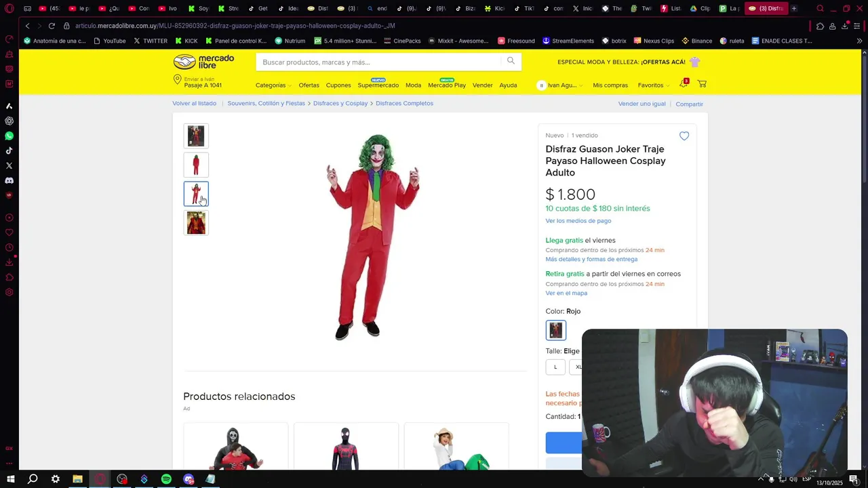The height and width of the screenshot is (488, 868).
Task: Open browser downloads toolbar icon
Action: coord(844,26)
